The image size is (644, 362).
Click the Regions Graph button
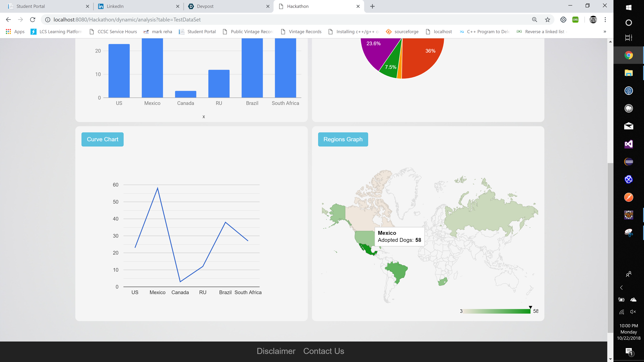click(343, 139)
